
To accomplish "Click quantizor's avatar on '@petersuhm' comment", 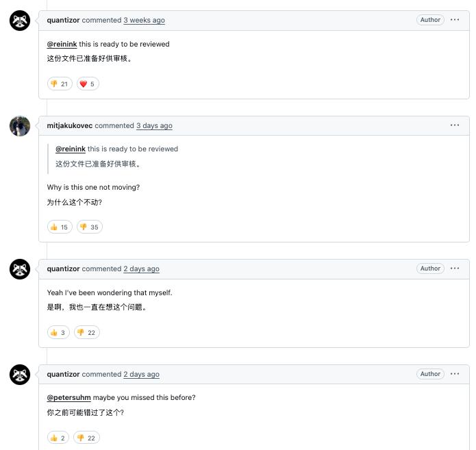I will [20, 375].
